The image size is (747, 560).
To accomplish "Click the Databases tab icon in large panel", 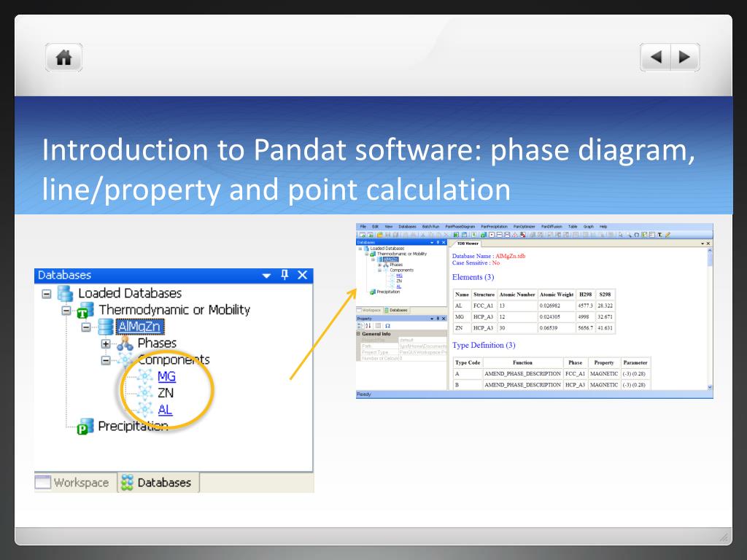I will pyautogui.click(x=127, y=483).
